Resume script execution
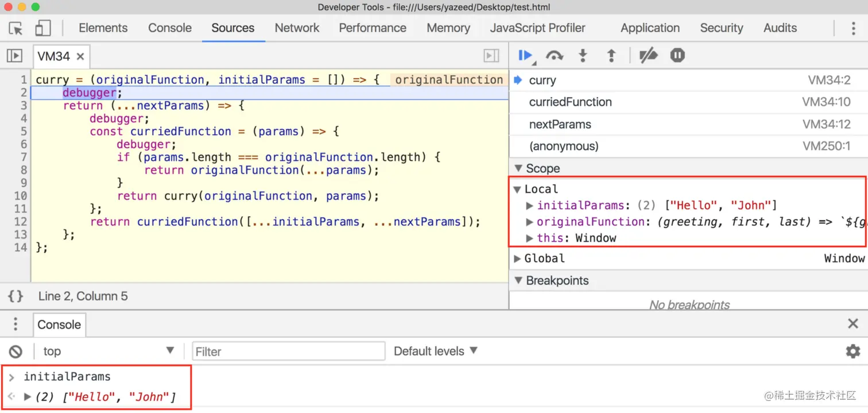The image size is (868, 413). click(525, 56)
